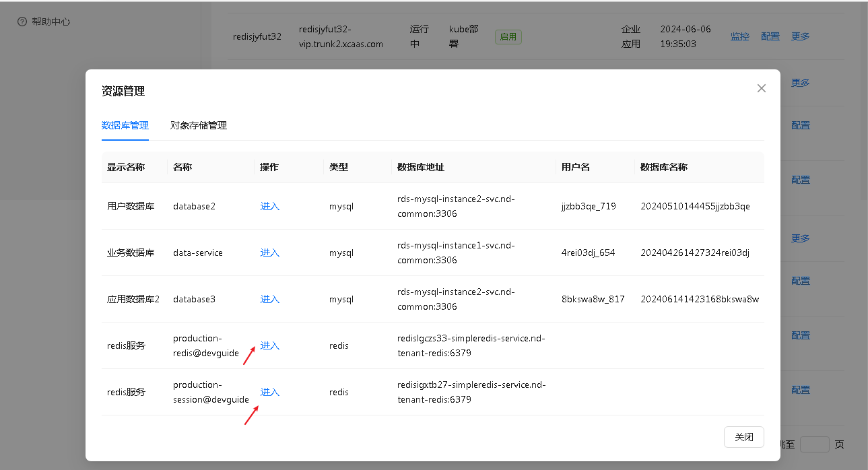Click the 操作 column header
The height and width of the screenshot is (470, 868).
point(270,167)
